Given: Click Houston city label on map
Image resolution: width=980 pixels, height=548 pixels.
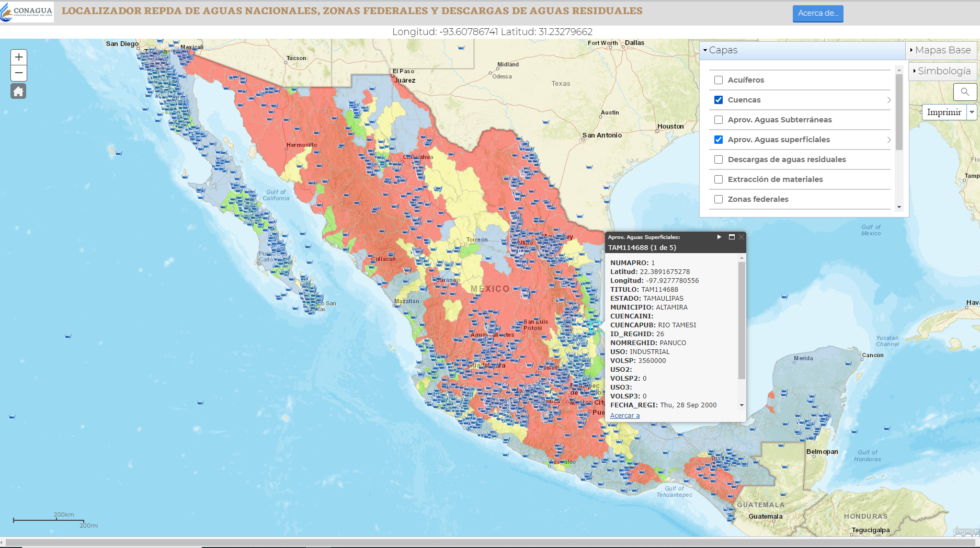Looking at the screenshot, I should tap(670, 127).
